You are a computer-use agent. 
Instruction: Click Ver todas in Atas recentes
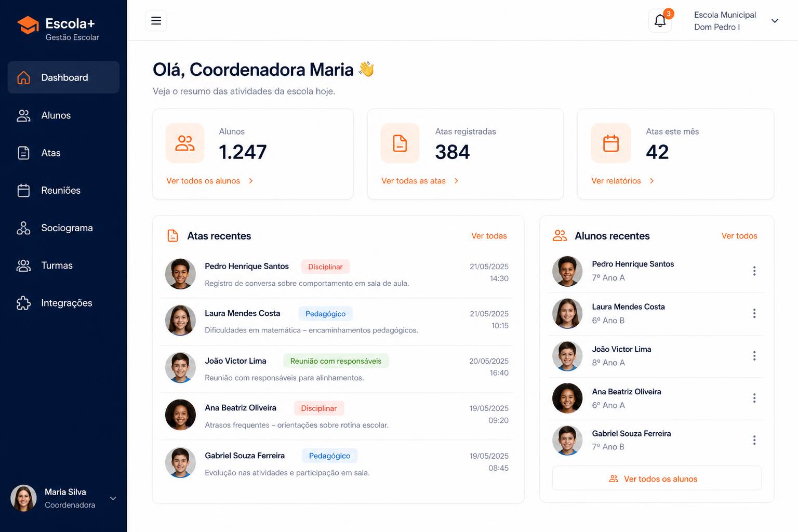[x=489, y=236]
